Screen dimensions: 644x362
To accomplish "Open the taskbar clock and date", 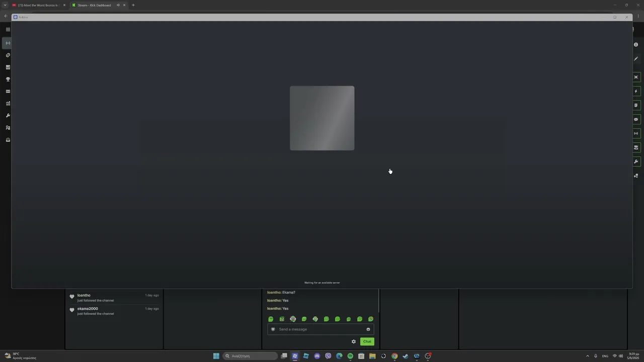I will (x=633, y=356).
